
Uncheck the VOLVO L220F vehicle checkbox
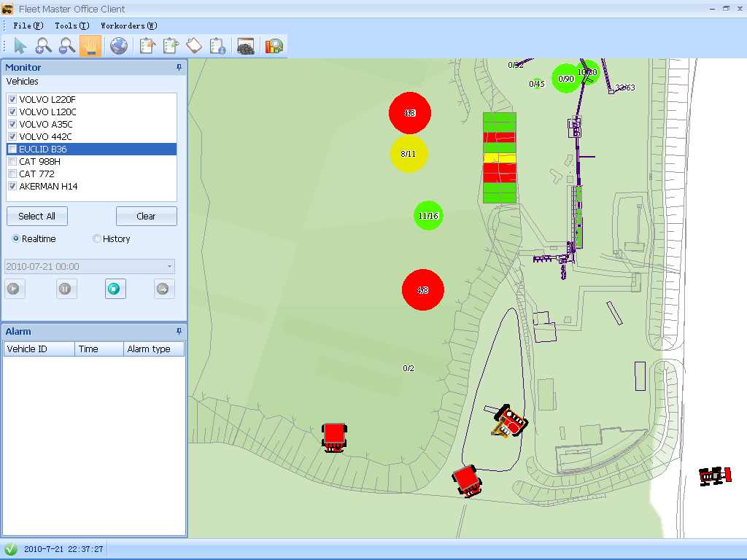(12, 99)
